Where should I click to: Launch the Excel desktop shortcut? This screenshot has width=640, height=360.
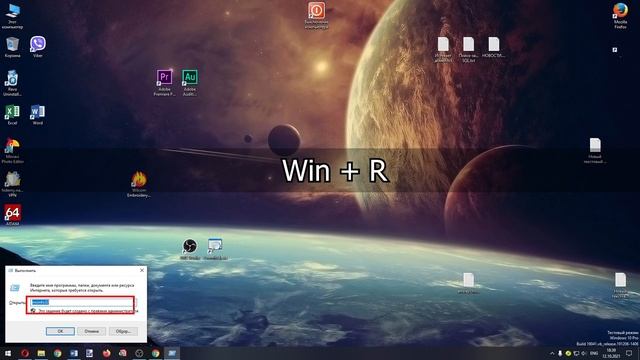[12, 115]
